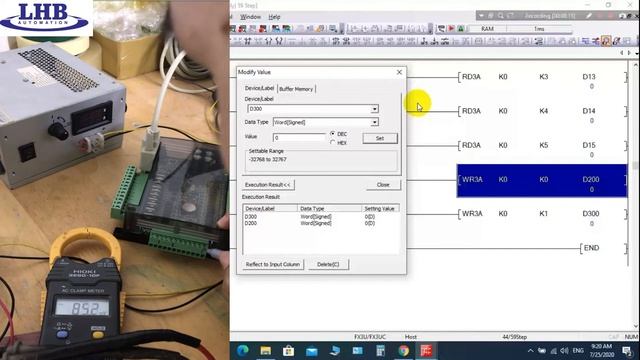Screen dimensions: 640x360
Task: Click the highlighted orange icon in ladder toolbar
Action: (x=606, y=41)
